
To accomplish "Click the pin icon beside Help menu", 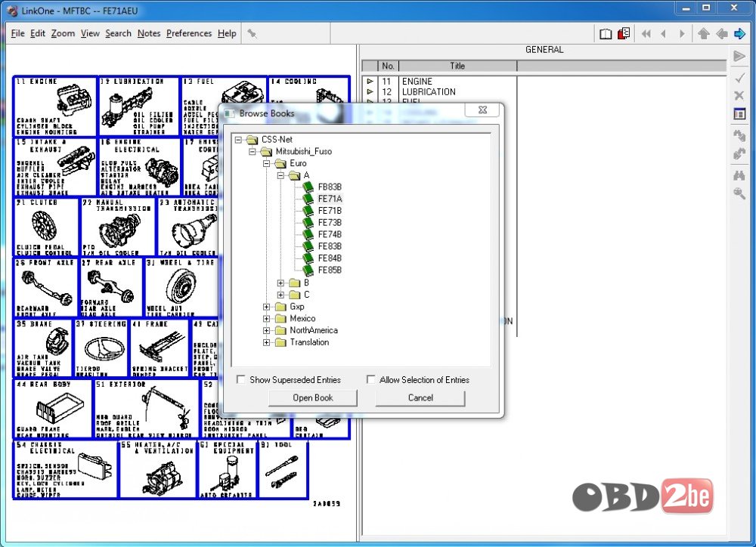I will 252,33.
